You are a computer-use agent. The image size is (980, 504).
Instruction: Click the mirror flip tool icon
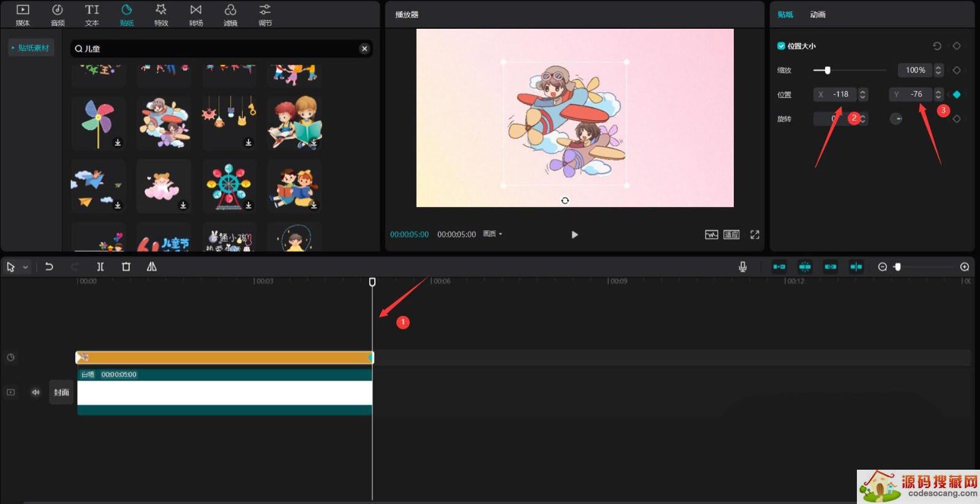click(152, 267)
